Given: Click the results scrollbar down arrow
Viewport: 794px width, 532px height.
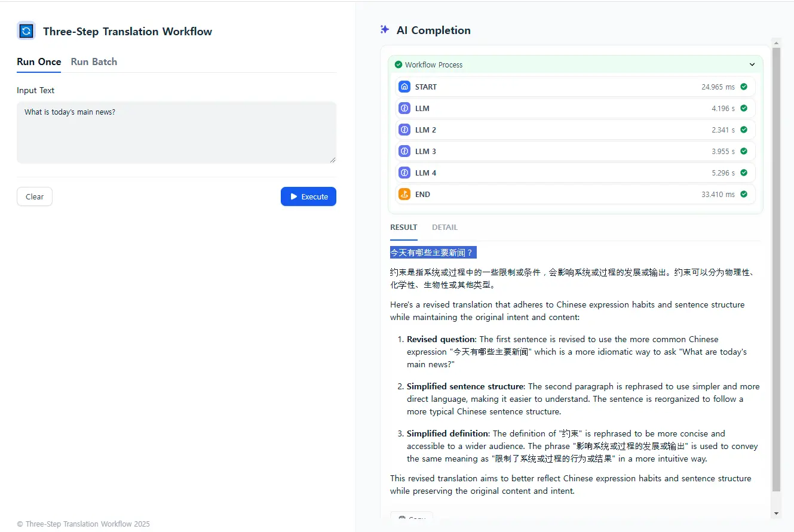Looking at the screenshot, I should point(776,513).
